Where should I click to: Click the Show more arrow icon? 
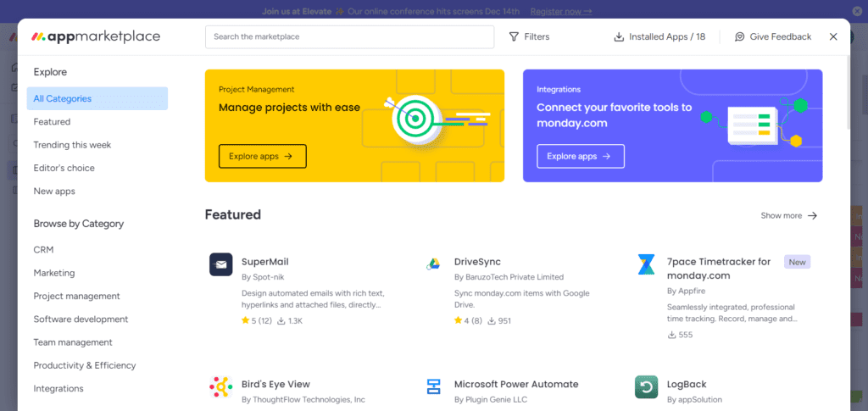(812, 216)
